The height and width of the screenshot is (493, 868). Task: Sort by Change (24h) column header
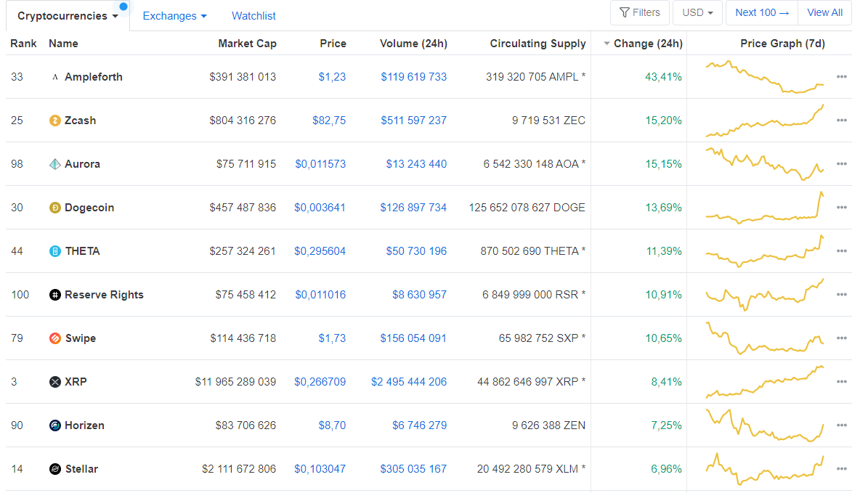[647, 44]
